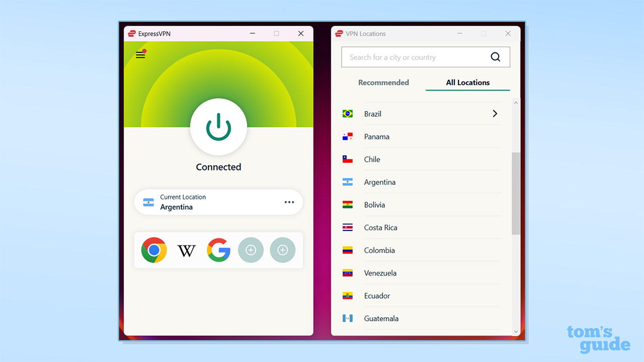Open the ExpressVPN hamburger menu
This screenshot has height=362, width=644.
140,55
